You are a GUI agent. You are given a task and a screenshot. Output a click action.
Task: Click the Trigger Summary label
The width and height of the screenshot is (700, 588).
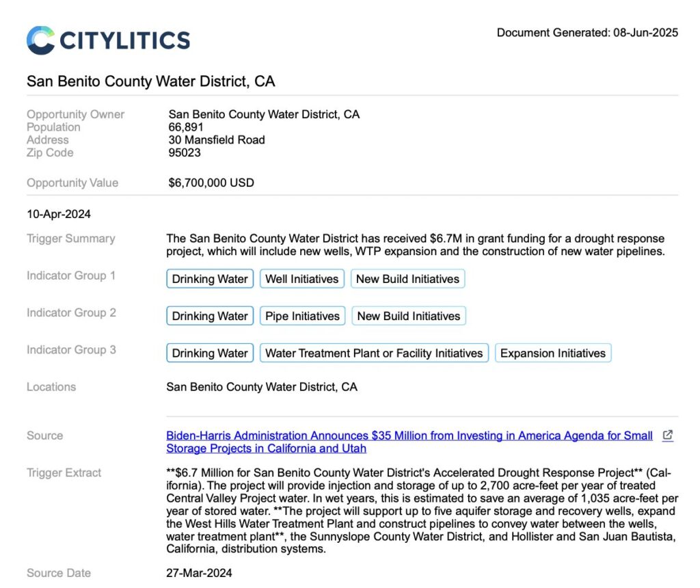71,239
